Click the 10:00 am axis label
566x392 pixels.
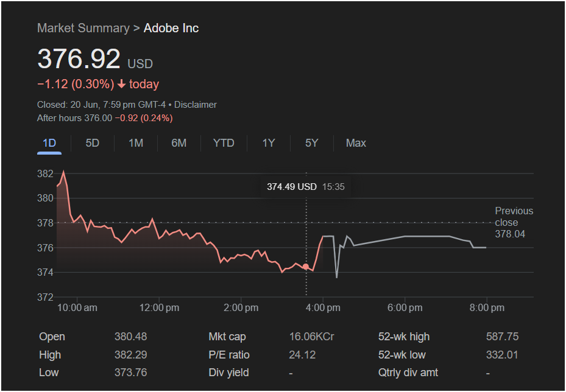click(x=77, y=308)
